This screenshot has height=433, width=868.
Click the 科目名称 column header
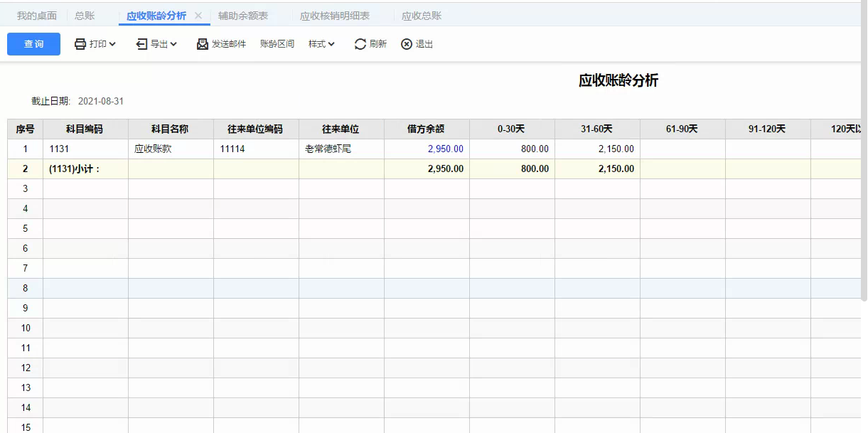tap(171, 129)
